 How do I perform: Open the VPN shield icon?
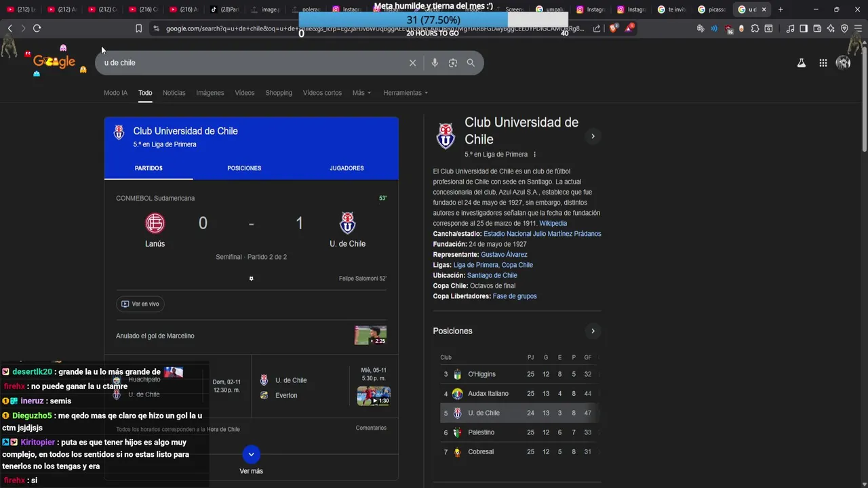pyautogui.click(x=844, y=28)
